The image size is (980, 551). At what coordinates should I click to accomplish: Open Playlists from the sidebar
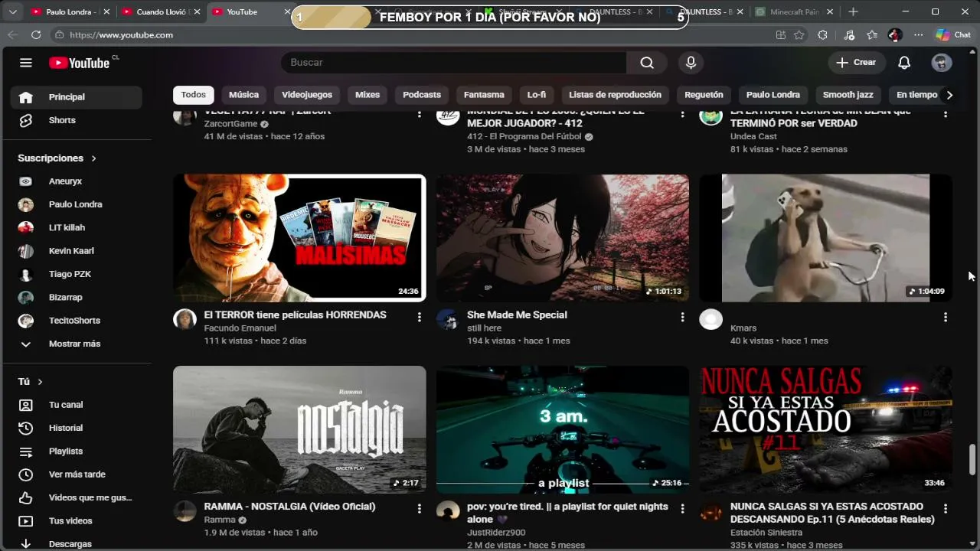(x=76, y=451)
